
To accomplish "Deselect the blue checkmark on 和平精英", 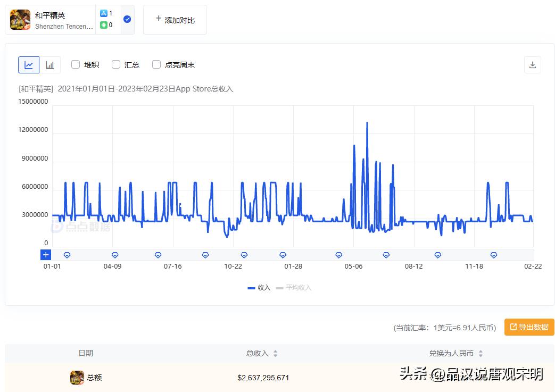I will (127, 19).
